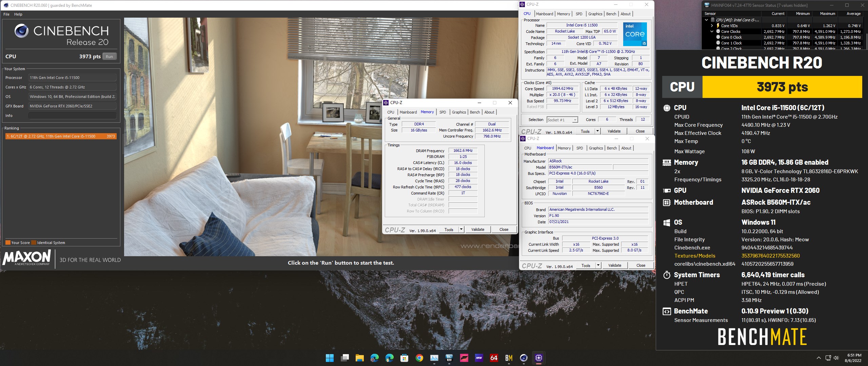Launch Google Chrome from the taskbar
Screen dimensions: 868x366
point(419,358)
